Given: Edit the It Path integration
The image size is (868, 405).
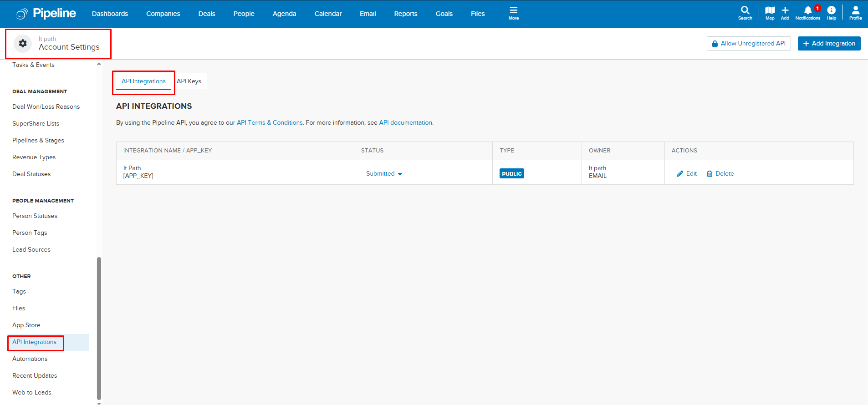Looking at the screenshot, I should point(687,173).
